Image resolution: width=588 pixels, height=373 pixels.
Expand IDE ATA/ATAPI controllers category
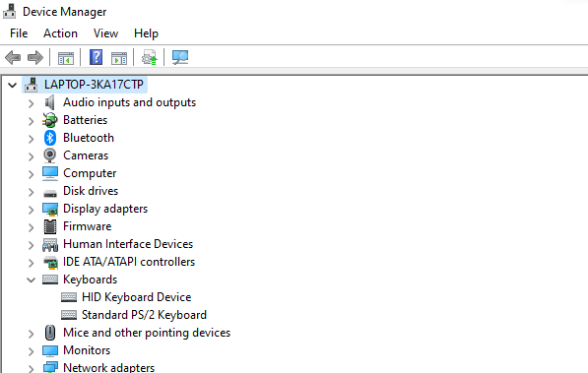(x=32, y=263)
